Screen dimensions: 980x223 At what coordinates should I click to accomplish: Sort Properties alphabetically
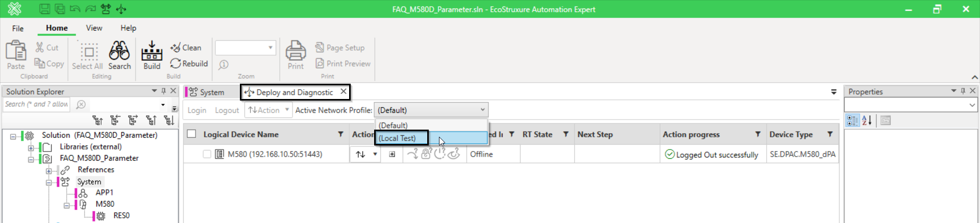(x=867, y=120)
